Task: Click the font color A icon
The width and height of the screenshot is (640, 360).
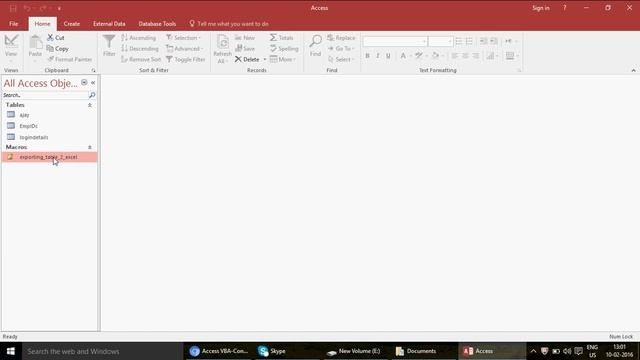Action: [403, 56]
